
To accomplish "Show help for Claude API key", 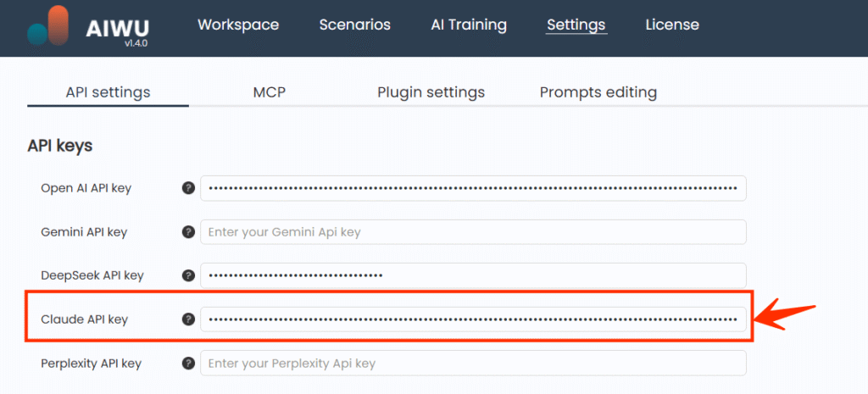I will click(188, 319).
